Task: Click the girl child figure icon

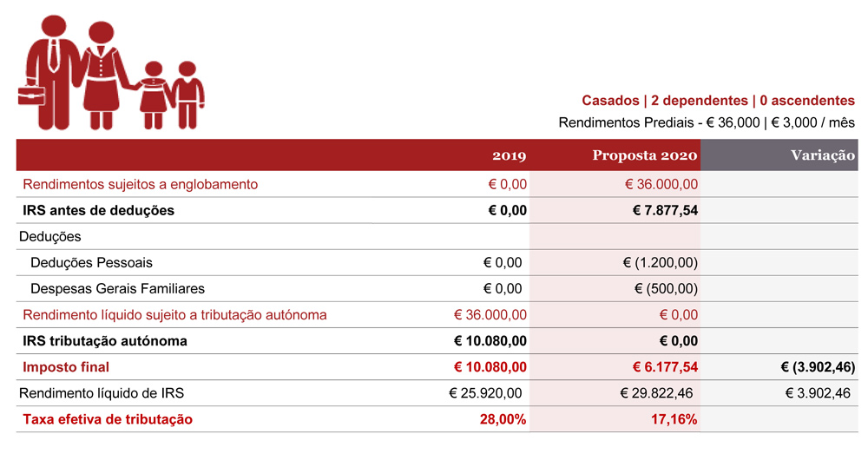Action: click(x=154, y=95)
